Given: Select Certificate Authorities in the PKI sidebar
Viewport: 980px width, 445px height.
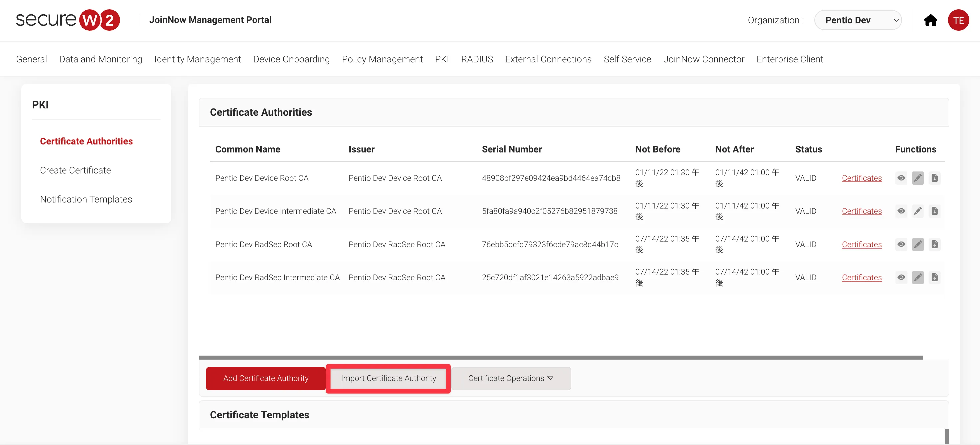Looking at the screenshot, I should (86, 141).
